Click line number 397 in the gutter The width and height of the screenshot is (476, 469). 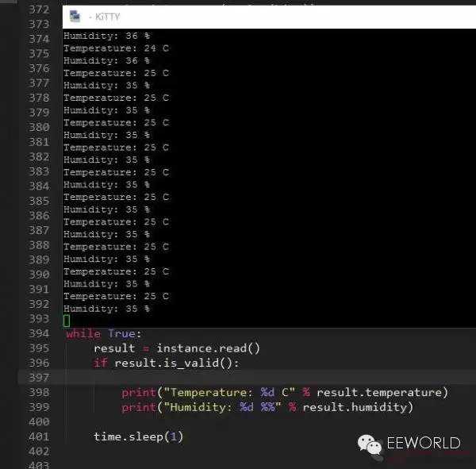[39, 378]
